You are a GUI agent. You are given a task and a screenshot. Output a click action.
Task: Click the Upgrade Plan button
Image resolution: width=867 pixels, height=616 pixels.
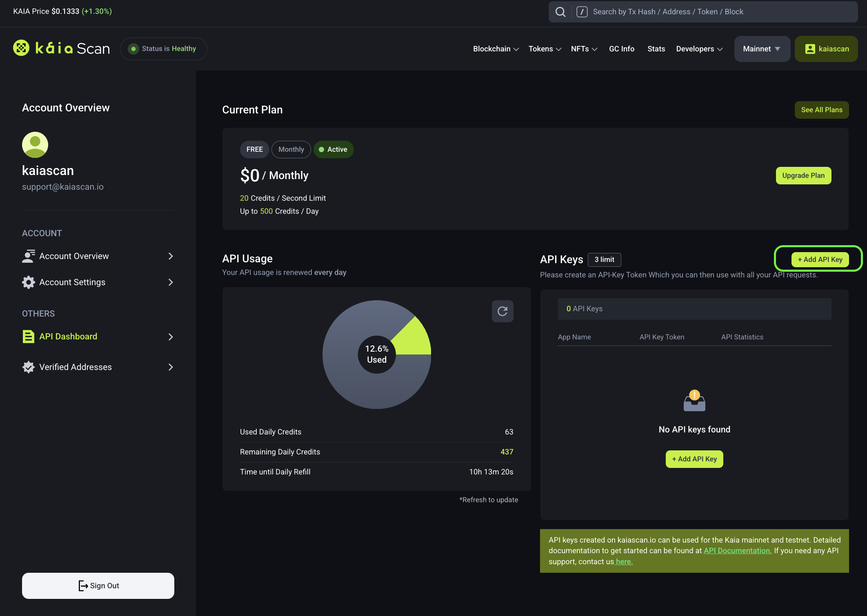point(803,175)
